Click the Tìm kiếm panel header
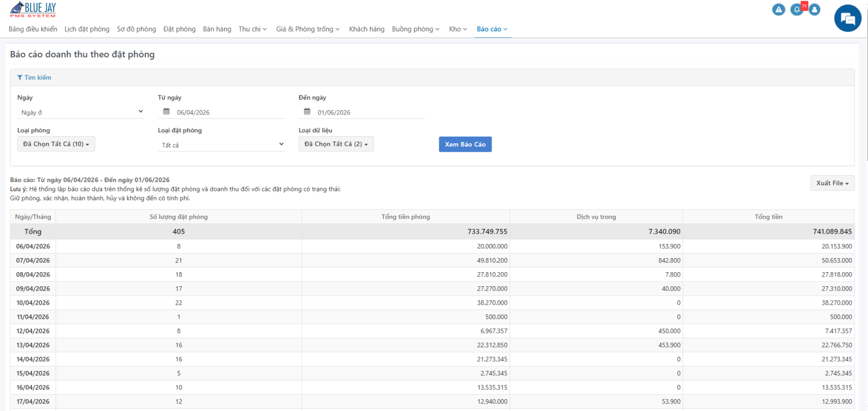 coord(432,78)
